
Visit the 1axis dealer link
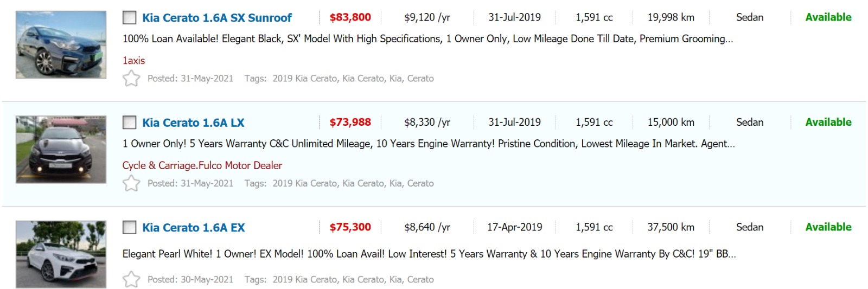click(x=133, y=60)
